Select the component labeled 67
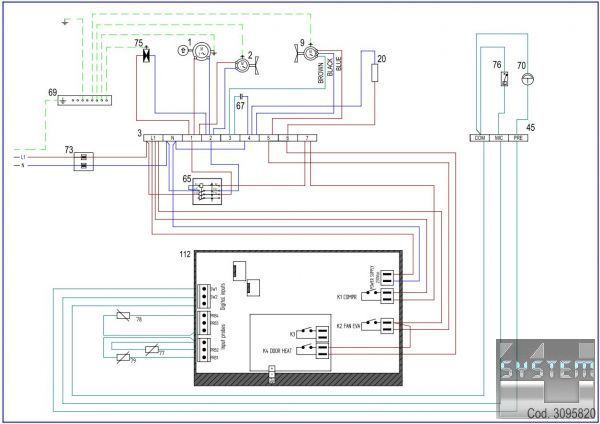Viewport: 600px width, 424px height. (241, 97)
